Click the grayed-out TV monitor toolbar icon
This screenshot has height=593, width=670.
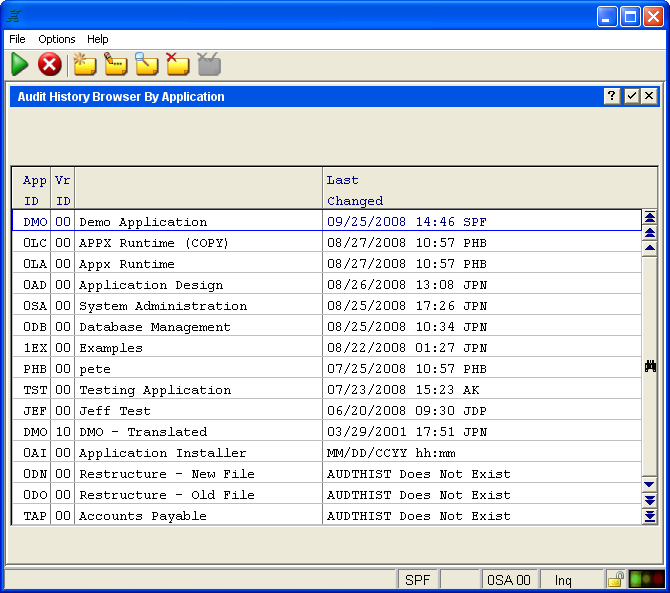tap(209, 65)
